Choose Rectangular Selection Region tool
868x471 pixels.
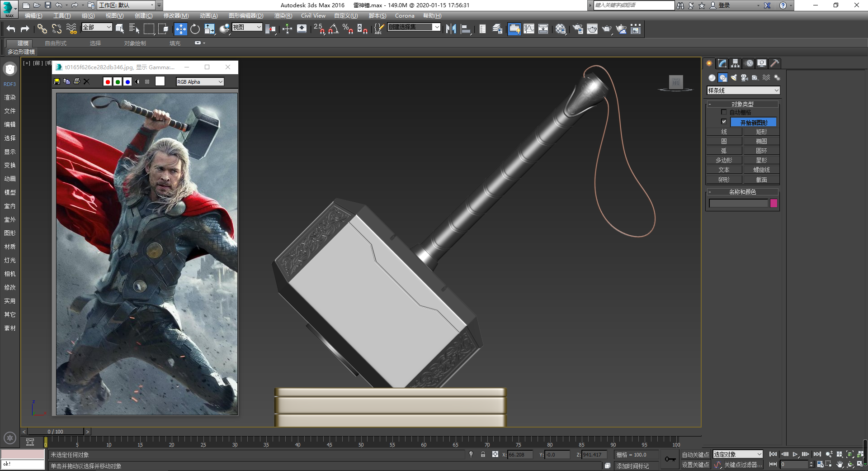click(x=149, y=29)
